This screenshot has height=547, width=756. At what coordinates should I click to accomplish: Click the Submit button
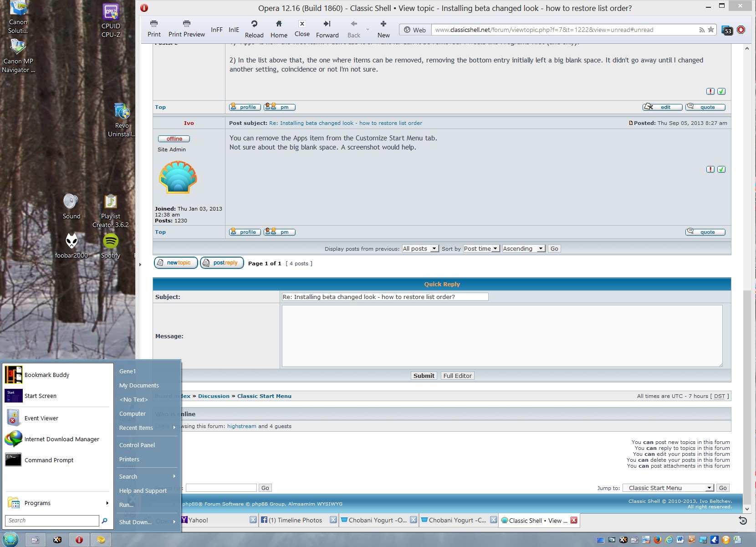click(x=424, y=376)
